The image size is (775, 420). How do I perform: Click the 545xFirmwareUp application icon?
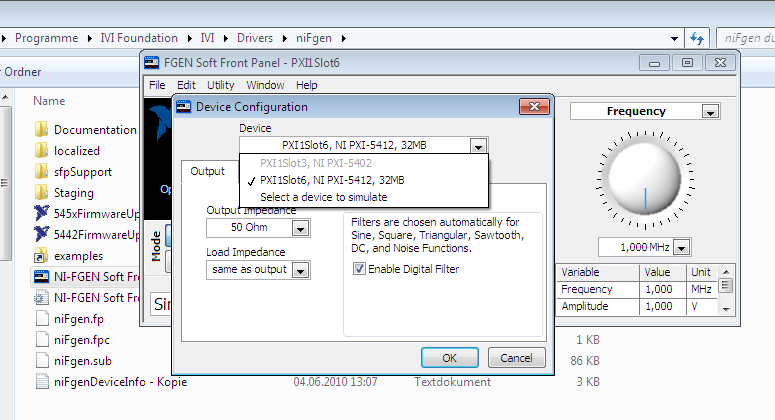point(42,213)
